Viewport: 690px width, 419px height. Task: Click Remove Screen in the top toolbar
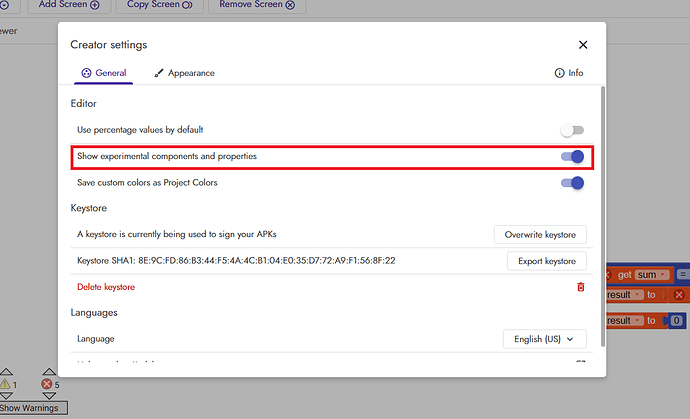257,5
